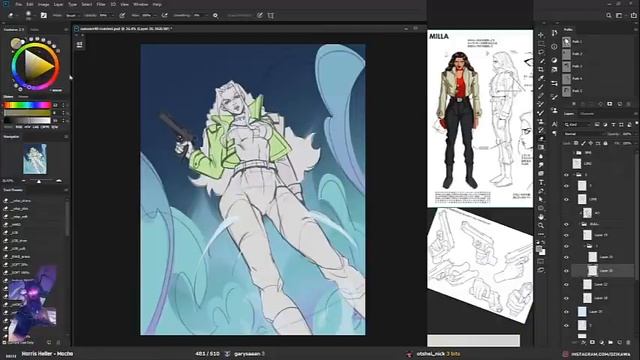Delete current path trash icon

tap(629, 104)
